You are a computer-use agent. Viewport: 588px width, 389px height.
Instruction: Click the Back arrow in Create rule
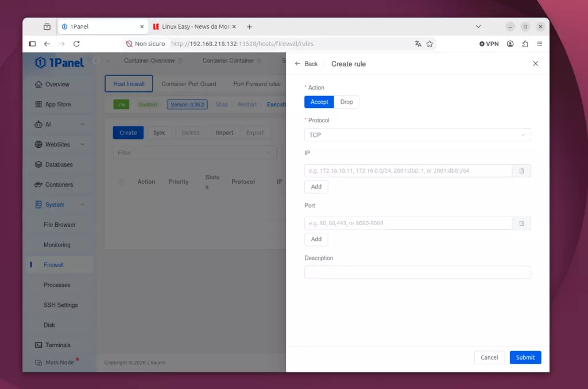point(297,64)
